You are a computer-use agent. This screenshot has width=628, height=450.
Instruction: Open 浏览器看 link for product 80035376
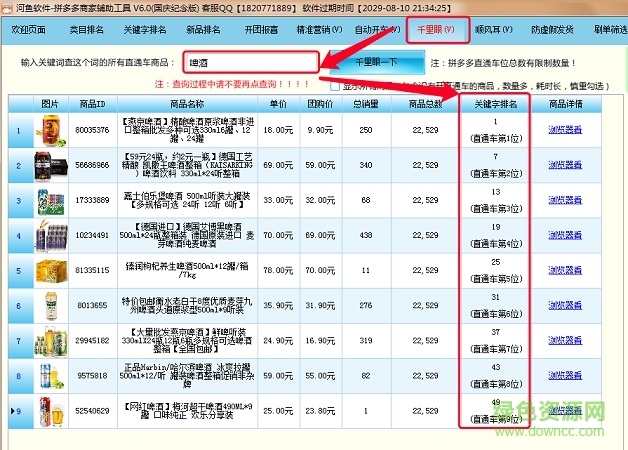565,130
